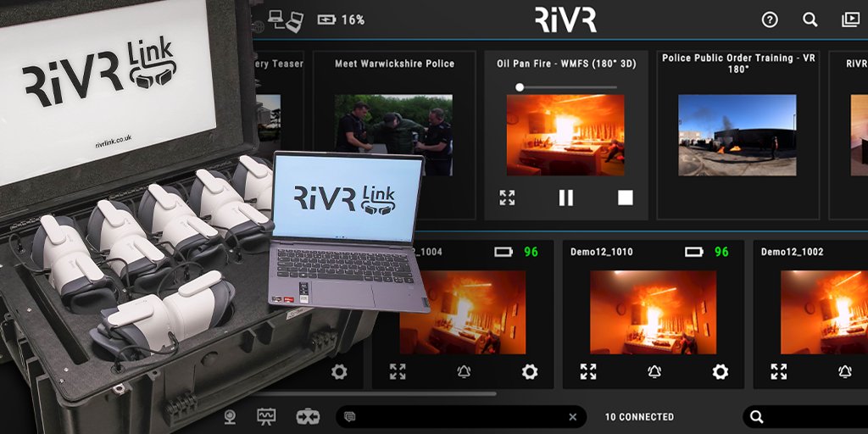Click the webcam icon in bottom bar
The width and height of the screenshot is (868, 434).
[x=231, y=417]
